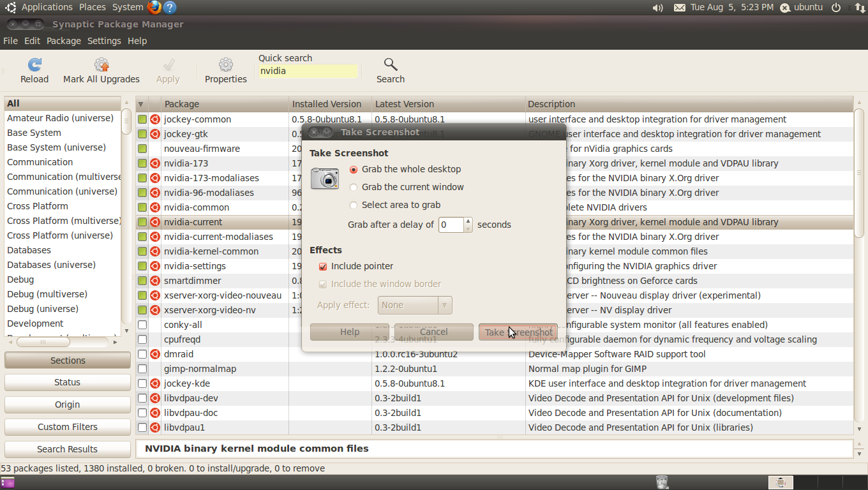Open the Applications menu
The image size is (868, 490).
(47, 7)
